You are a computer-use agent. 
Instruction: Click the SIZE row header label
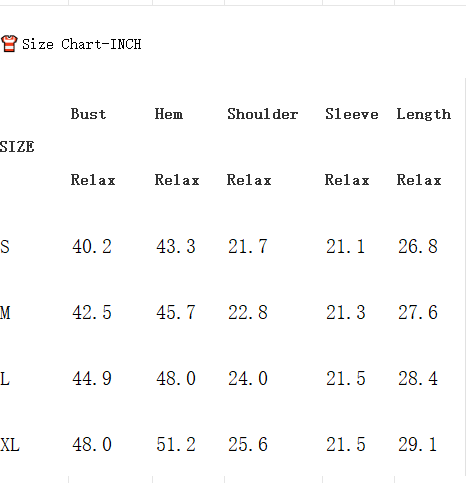(17, 147)
